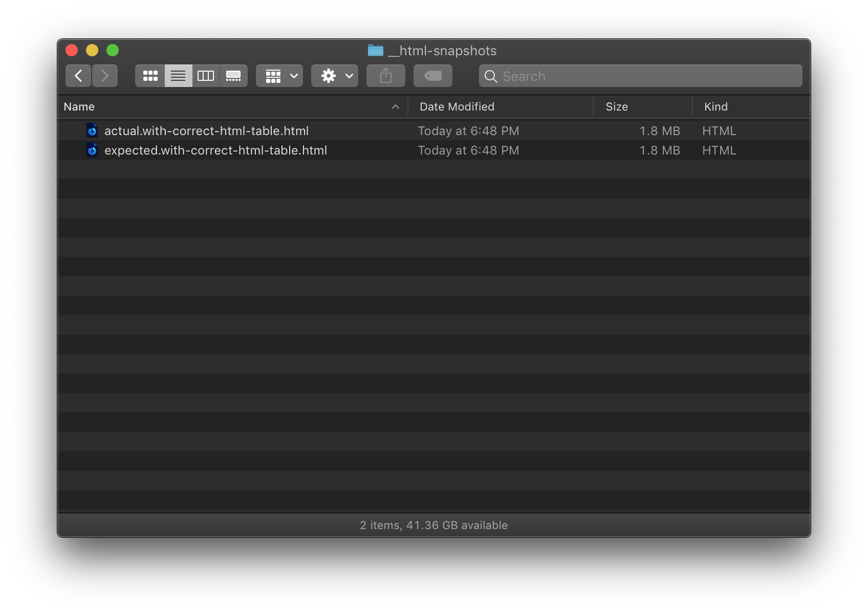
Task: Toggle selection of actual.with-correct-html-table.html
Action: pos(206,130)
